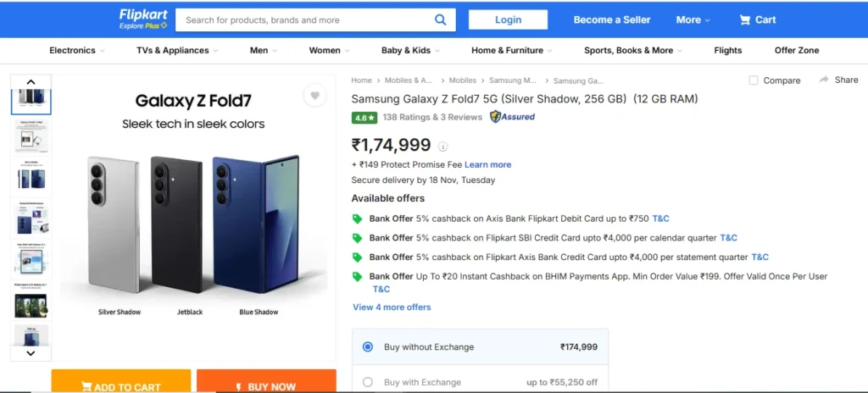Viewport: 868px width, 393px height.
Task: Click the Flipkart Assured badge
Action: coord(512,117)
